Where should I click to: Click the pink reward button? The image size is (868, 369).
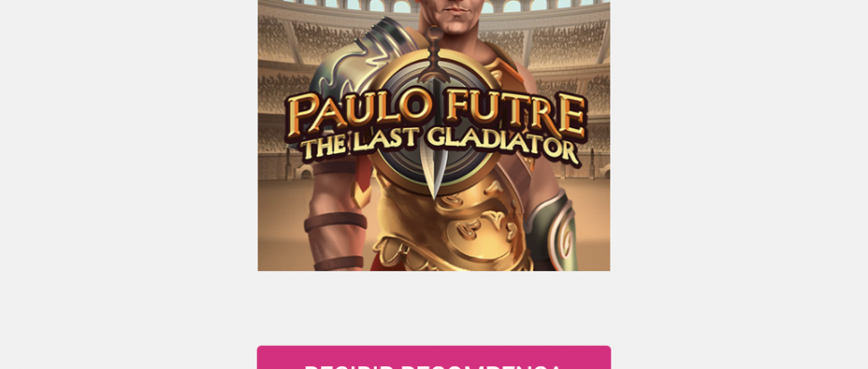pyautogui.click(x=434, y=357)
